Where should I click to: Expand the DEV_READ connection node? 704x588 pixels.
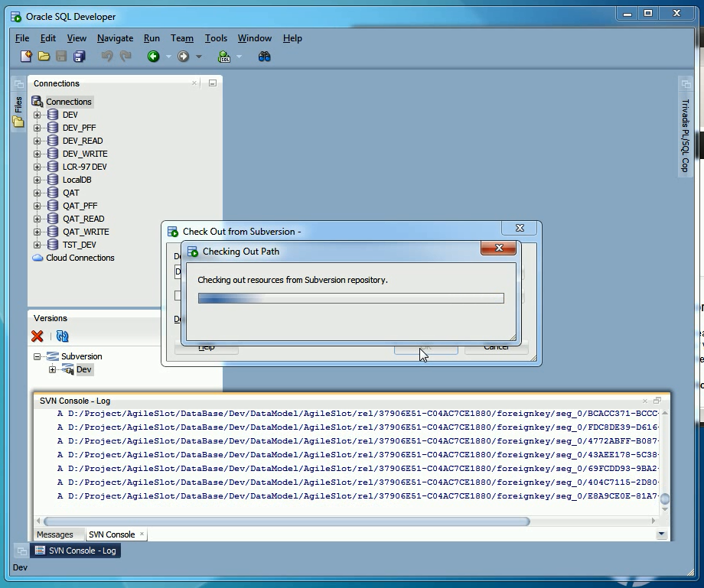[x=37, y=141]
